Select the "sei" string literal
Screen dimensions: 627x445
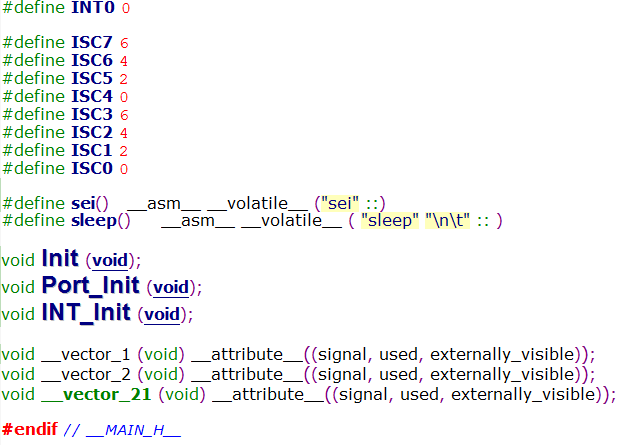coord(340,204)
